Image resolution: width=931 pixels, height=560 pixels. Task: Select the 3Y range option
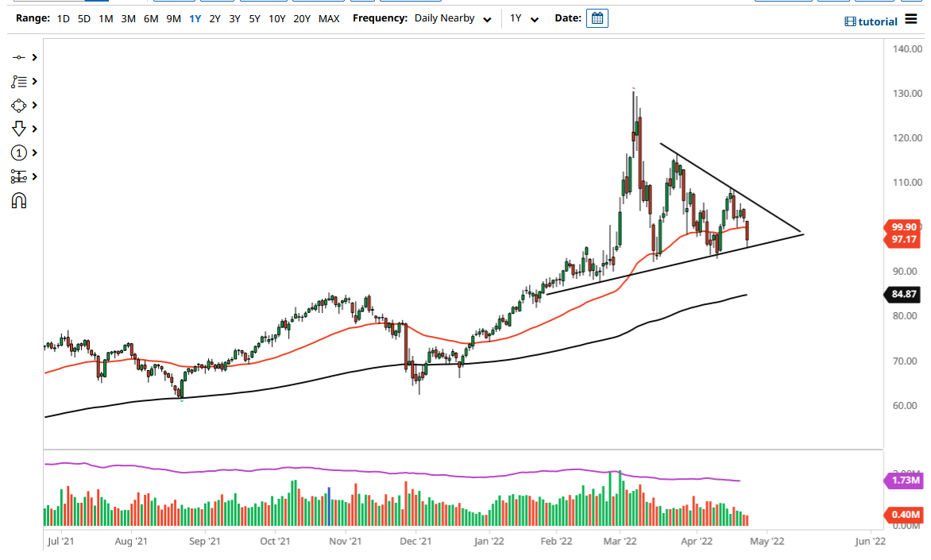pyautogui.click(x=234, y=17)
